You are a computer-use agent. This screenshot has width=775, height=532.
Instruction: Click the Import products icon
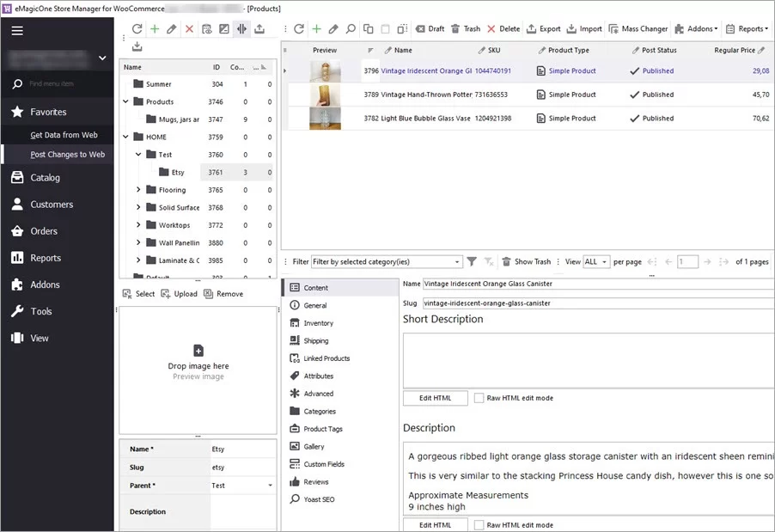tap(583, 28)
